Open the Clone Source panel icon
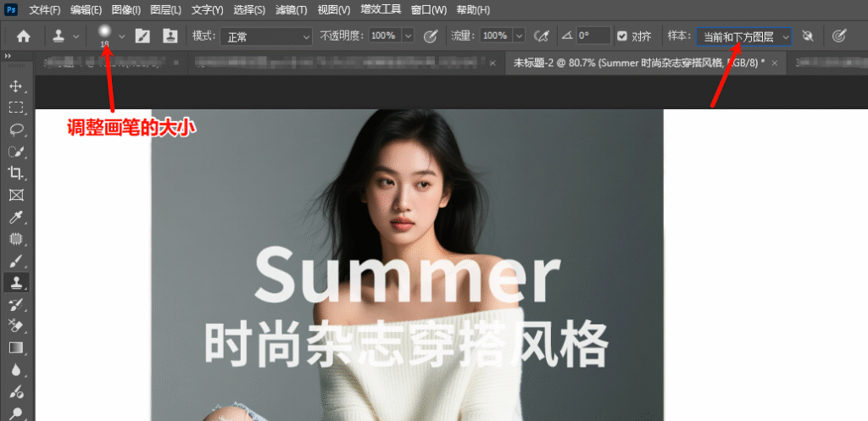The image size is (868, 421). tap(170, 36)
